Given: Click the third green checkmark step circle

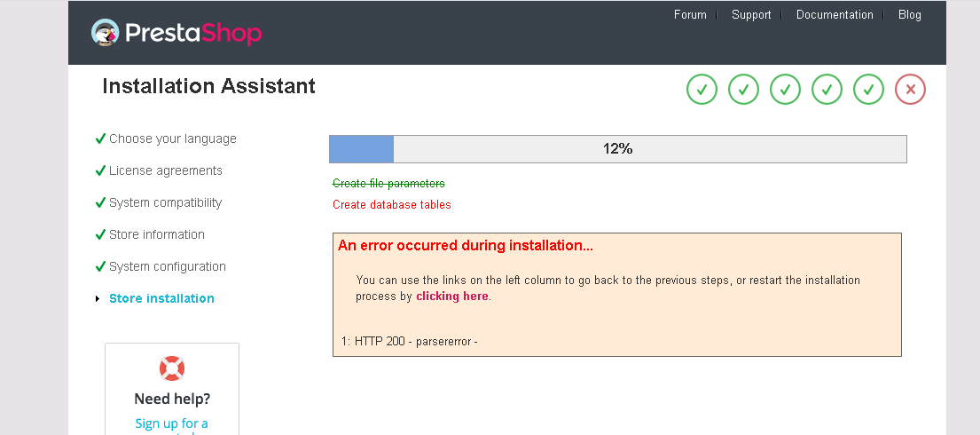Looking at the screenshot, I should click(785, 89).
